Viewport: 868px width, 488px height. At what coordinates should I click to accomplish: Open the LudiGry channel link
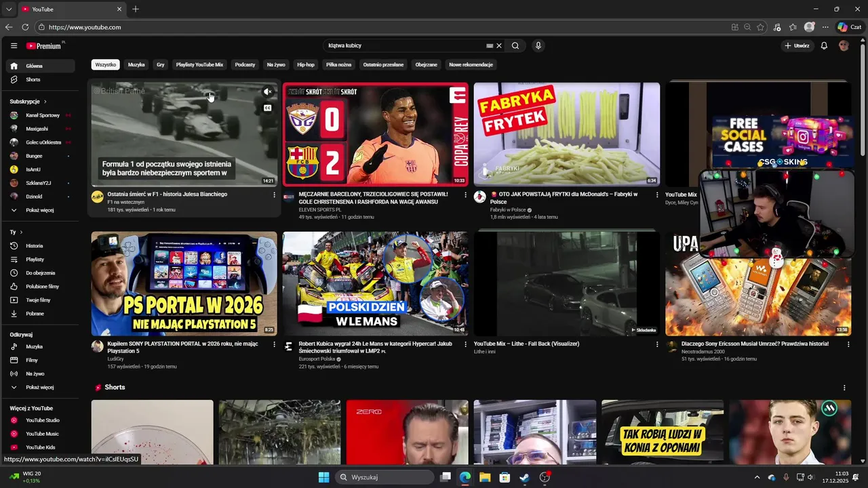(x=115, y=359)
